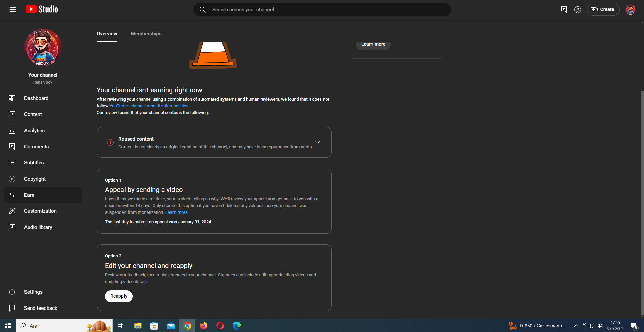
Task: Click the page vertical scrollbar
Action: tap(642, 203)
